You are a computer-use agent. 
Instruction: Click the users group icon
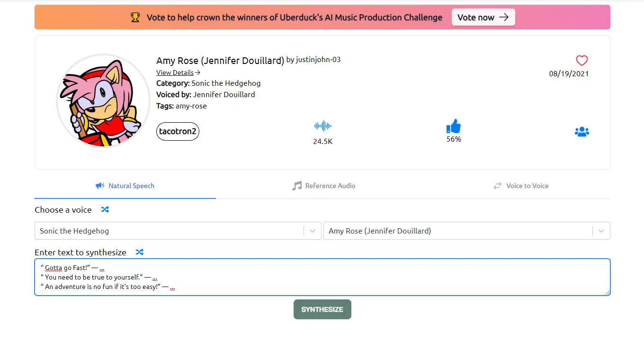[581, 132]
